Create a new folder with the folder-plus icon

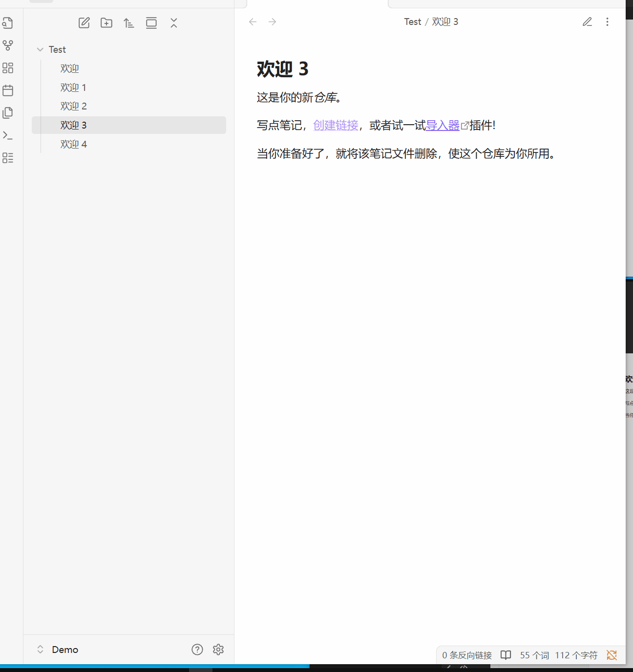pos(106,23)
